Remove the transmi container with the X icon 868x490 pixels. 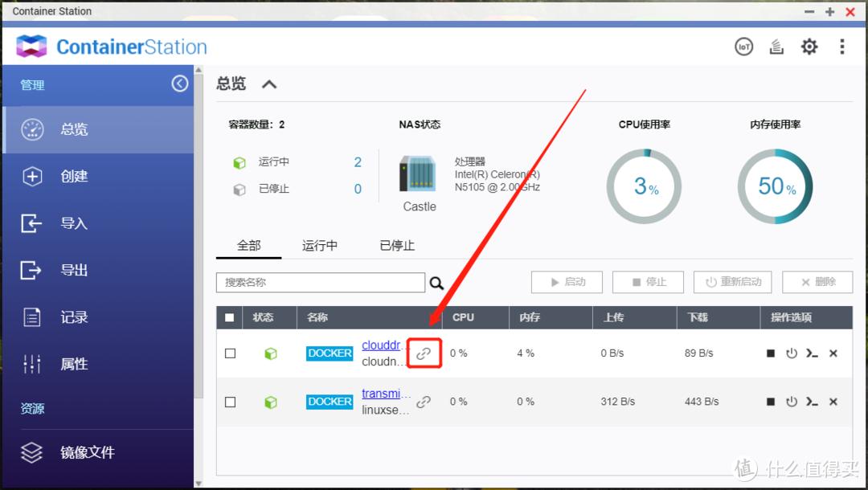[x=833, y=402]
